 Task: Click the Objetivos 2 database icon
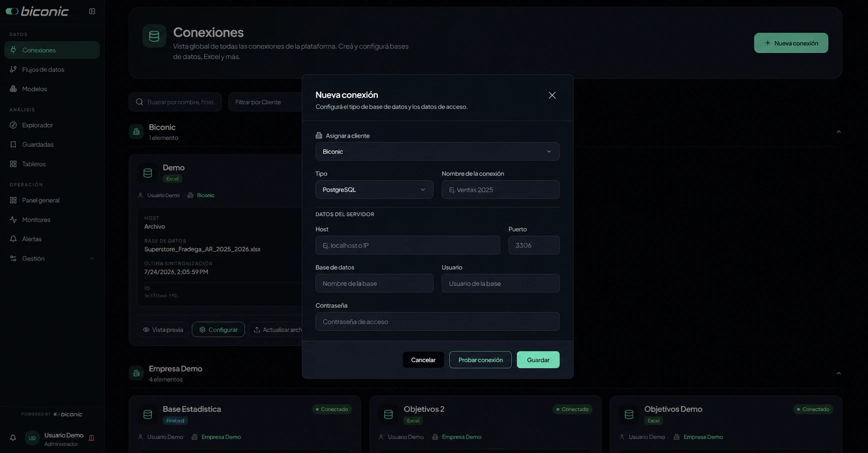tap(388, 414)
